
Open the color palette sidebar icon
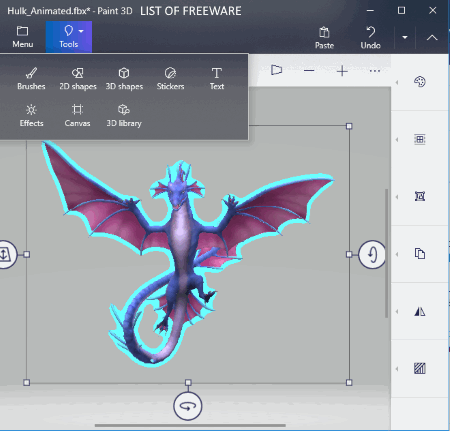click(x=420, y=82)
